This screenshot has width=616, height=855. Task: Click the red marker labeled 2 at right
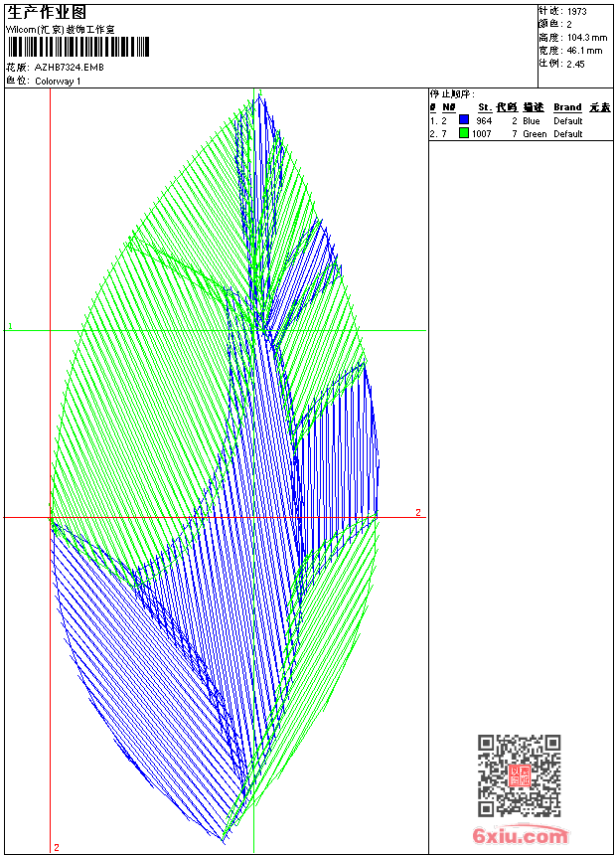(418, 513)
